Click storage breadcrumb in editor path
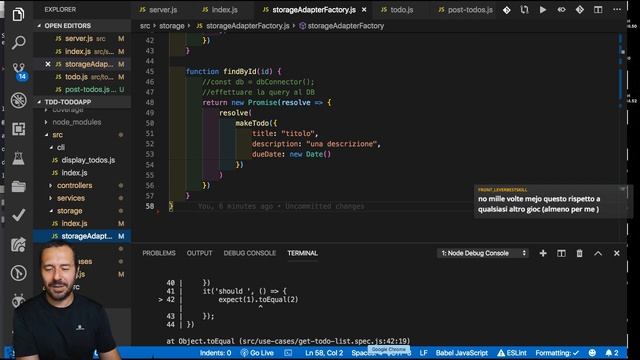The width and height of the screenshot is (640, 360). pos(172,26)
